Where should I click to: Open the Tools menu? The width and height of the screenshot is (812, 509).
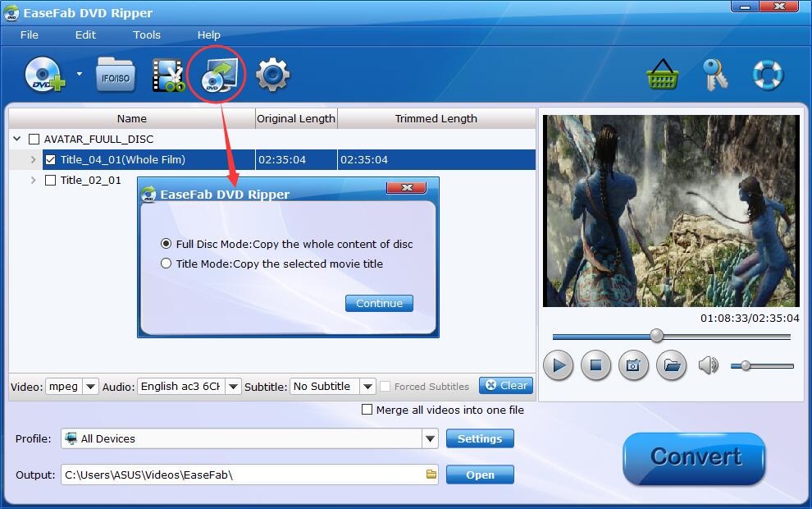point(147,34)
